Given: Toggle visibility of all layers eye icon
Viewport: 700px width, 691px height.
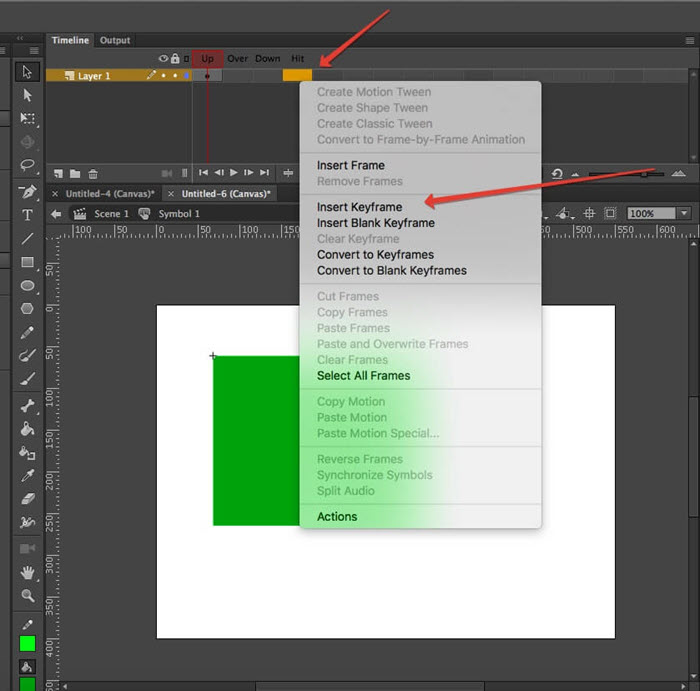Looking at the screenshot, I should point(164,59).
